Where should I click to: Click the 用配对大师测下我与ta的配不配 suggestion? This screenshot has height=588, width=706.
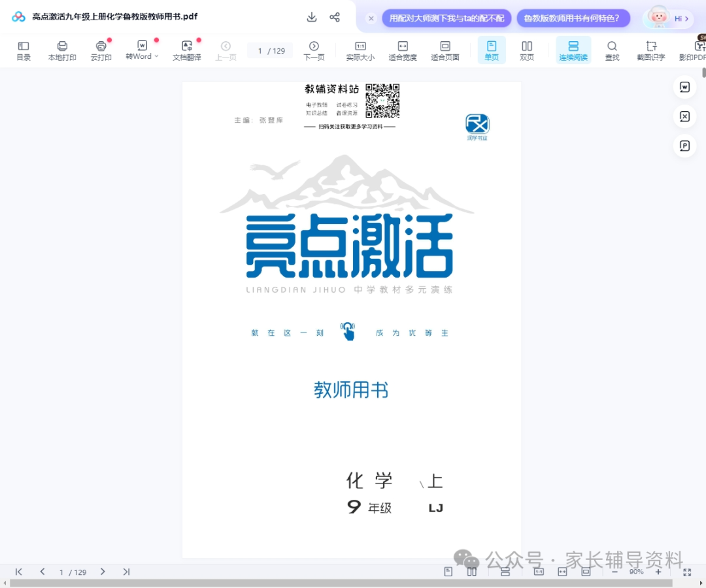(446, 18)
